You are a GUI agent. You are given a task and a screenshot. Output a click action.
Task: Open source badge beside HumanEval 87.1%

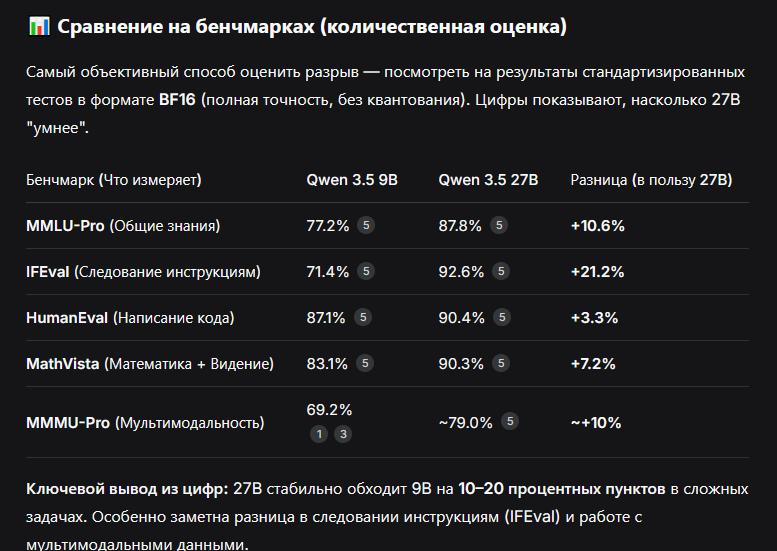coord(363,317)
